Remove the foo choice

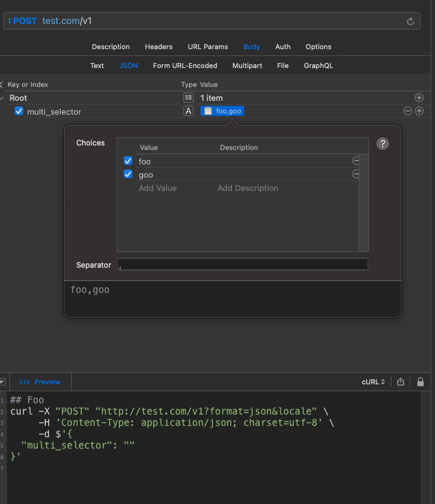356,161
